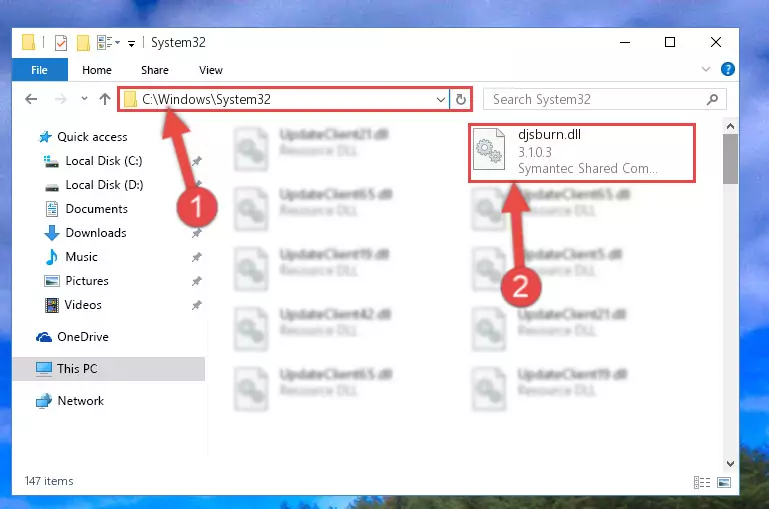Open the Help question mark icon
Image resolution: width=769 pixels, height=509 pixels.
click(727, 70)
